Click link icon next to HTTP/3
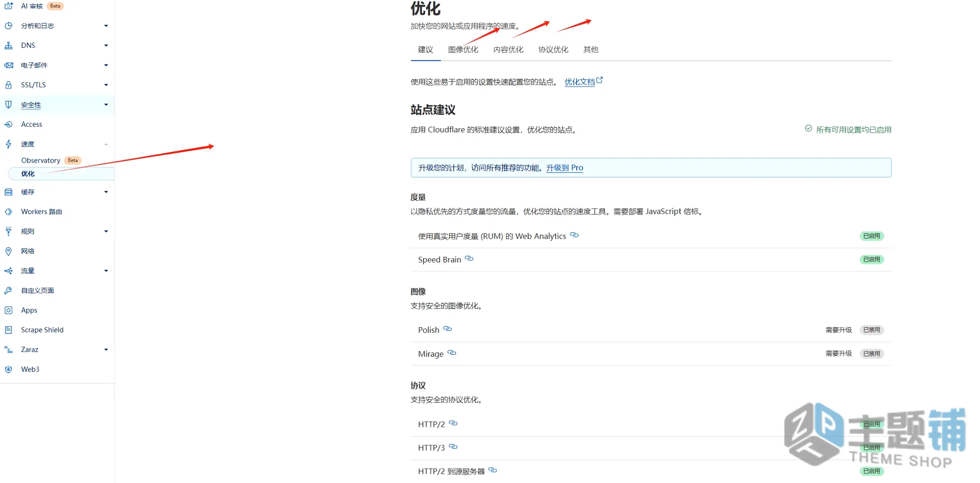This screenshot has width=980, height=483. pyautogui.click(x=453, y=447)
